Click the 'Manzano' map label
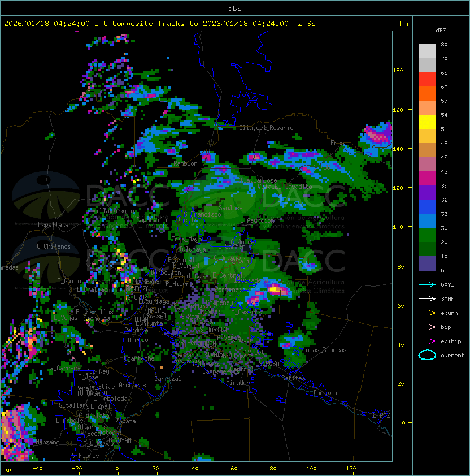 [47, 442]
